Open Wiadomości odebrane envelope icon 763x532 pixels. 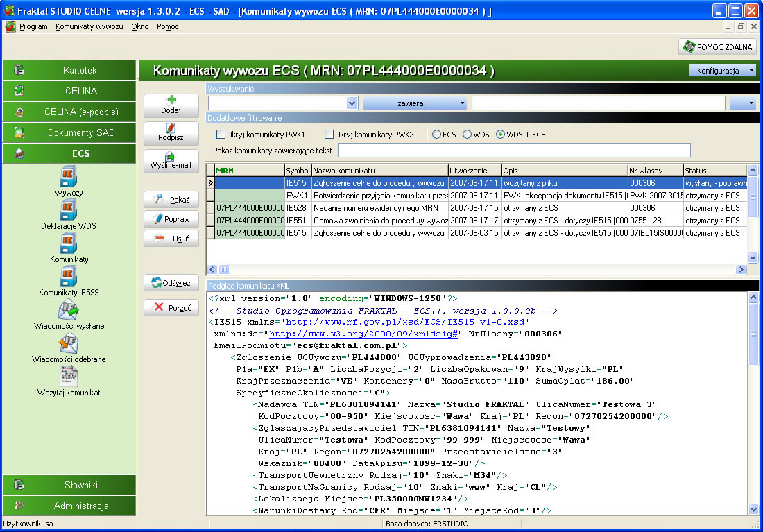(69, 343)
